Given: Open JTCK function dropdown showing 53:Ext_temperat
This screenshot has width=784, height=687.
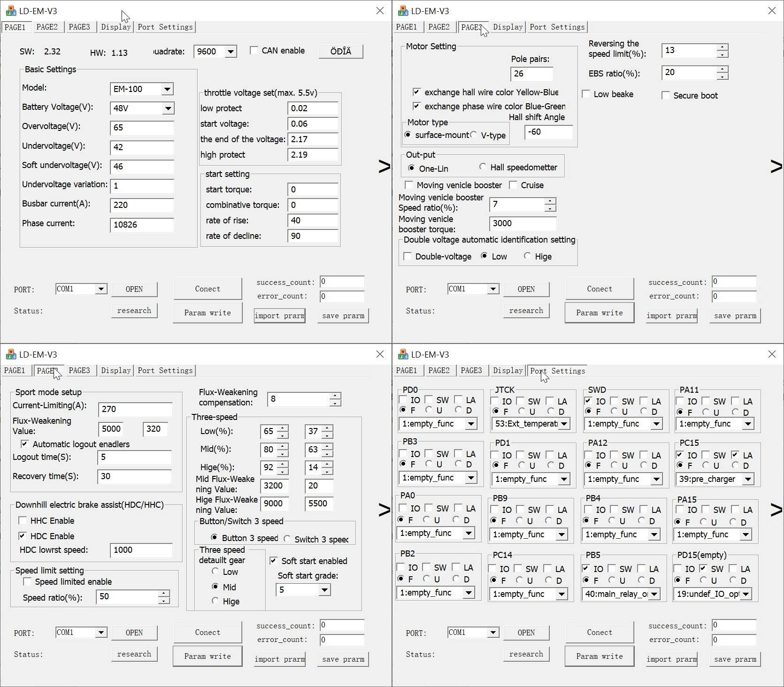Looking at the screenshot, I should point(564,424).
